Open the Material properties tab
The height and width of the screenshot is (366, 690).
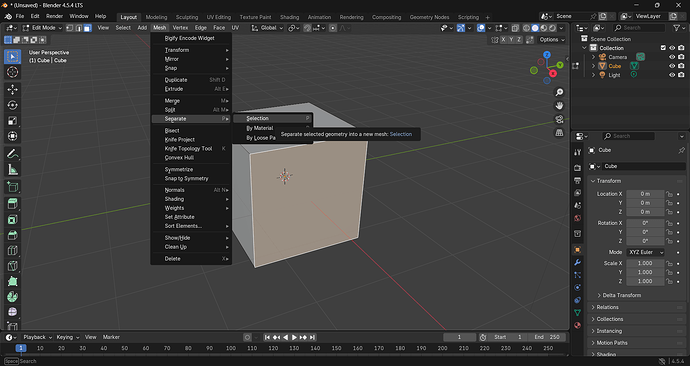tap(578, 325)
